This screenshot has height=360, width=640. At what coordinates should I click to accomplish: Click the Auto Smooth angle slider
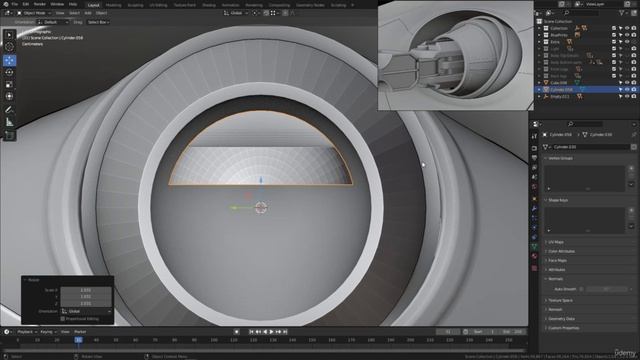click(606, 289)
